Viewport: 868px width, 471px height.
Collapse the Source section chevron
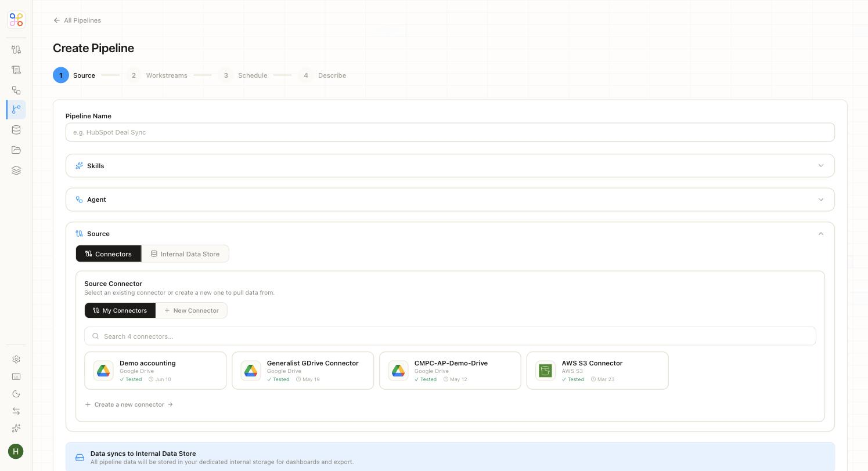[821, 234]
